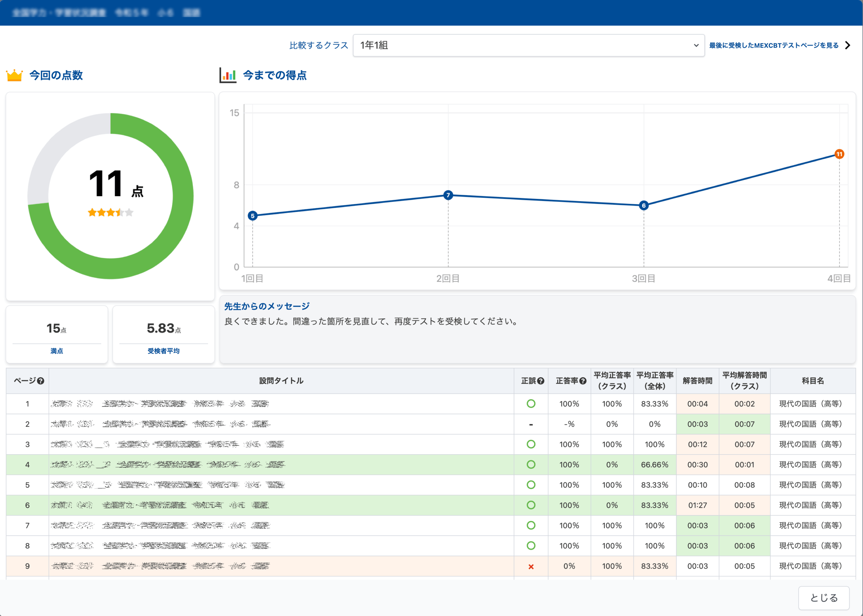Click the 解答時間 column header

(x=697, y=381)
